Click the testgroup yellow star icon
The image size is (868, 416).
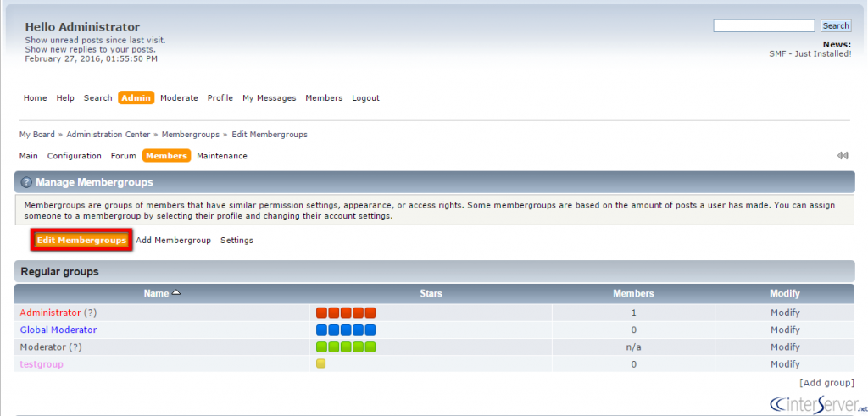pos(320,364)
